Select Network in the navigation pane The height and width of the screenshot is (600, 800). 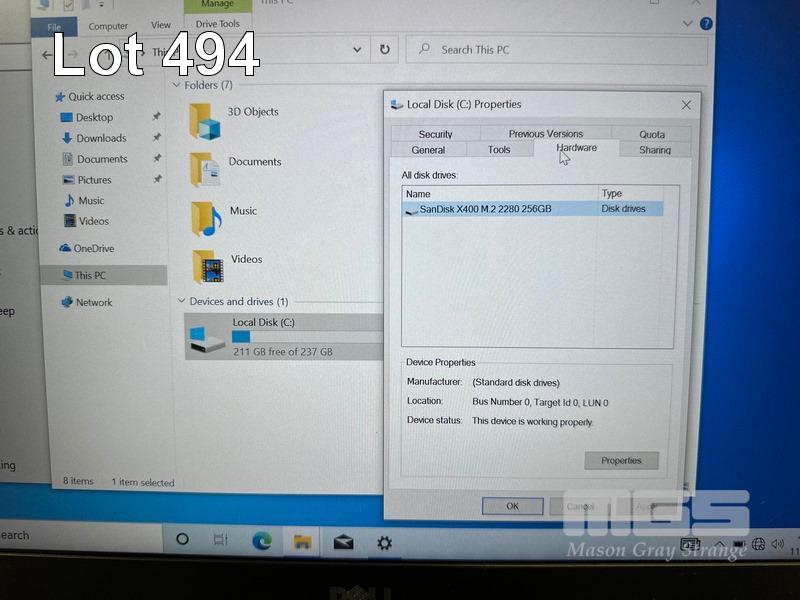point(93,302)
